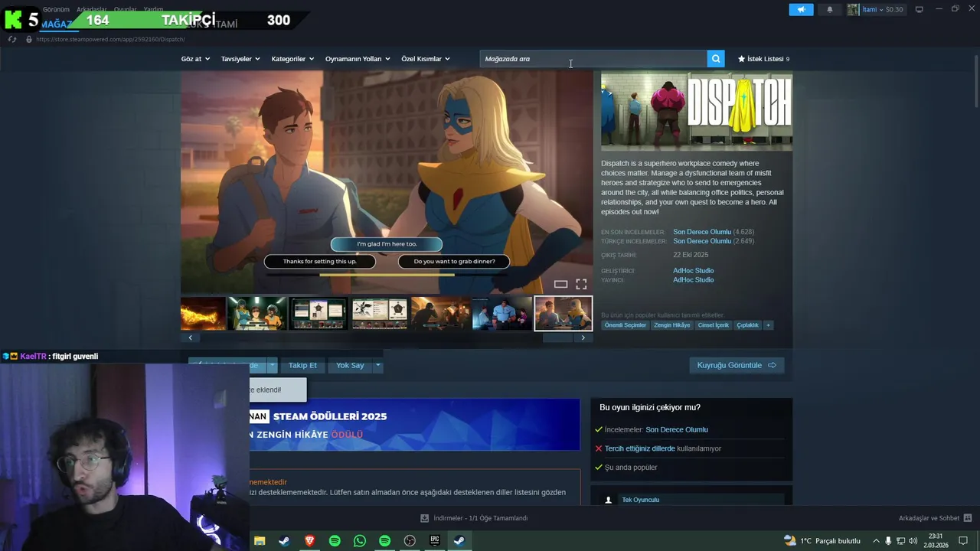The width and height of the screenshot is (980, 551).
Task: Open the announcements megaphone button
Action: [801, 10]
